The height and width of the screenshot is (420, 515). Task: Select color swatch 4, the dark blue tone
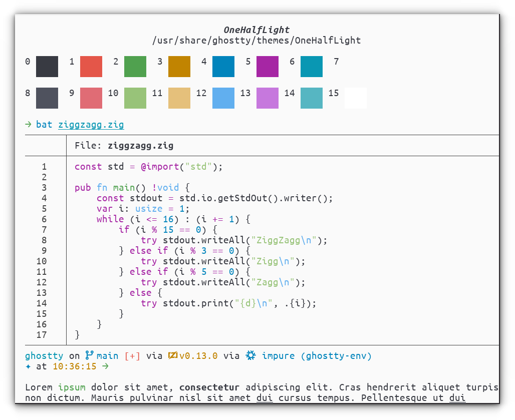point(223,67)
